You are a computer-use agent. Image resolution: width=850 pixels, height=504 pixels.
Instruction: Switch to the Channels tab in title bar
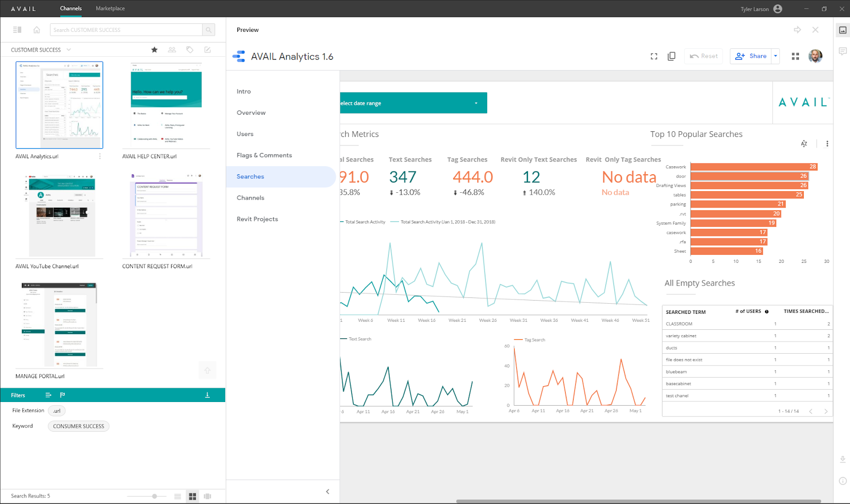[71, 8]
